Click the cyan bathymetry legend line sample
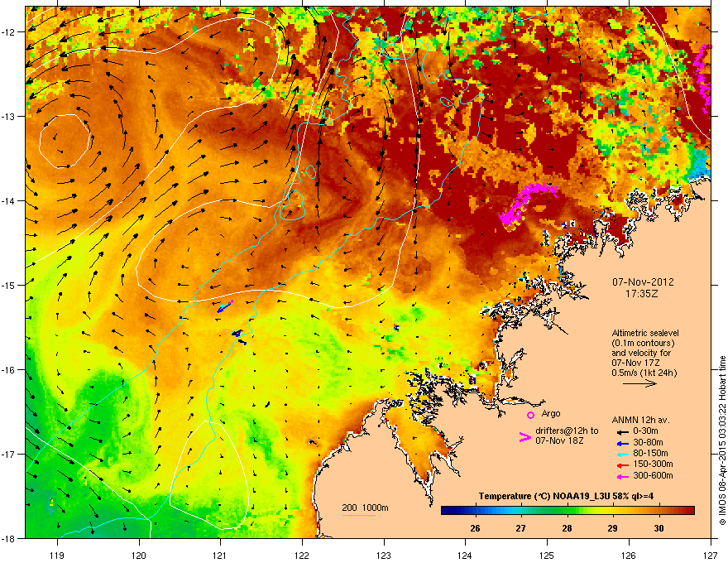Image resolution: width=728 pixels, height=563 pixels. coord(359,516)
